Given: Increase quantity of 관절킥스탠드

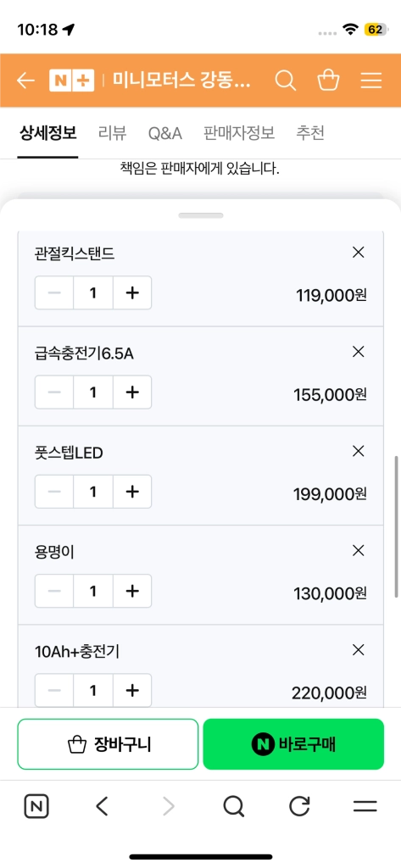Looking at the screenshot, I should (x=131, y=292).
